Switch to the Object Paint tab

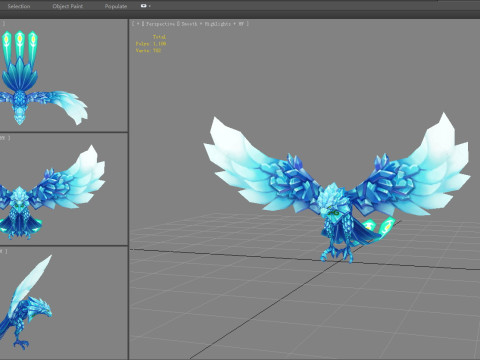(68, 6)
